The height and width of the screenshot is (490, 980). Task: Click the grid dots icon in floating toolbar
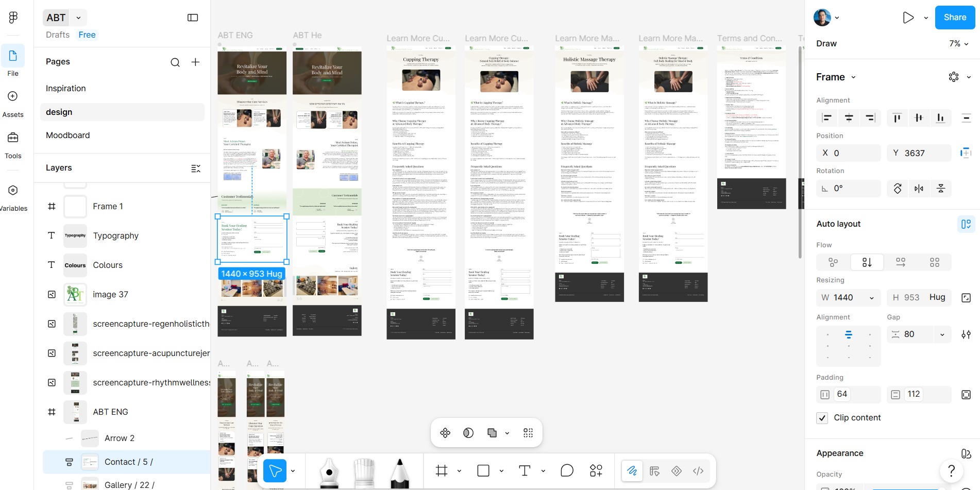point(528,433)
